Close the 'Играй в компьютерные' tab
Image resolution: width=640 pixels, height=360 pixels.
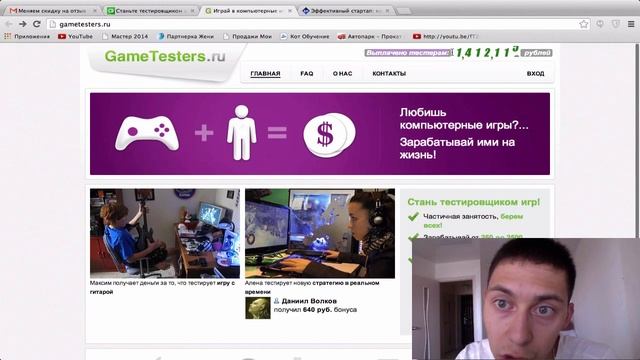[x=290, y=11]
